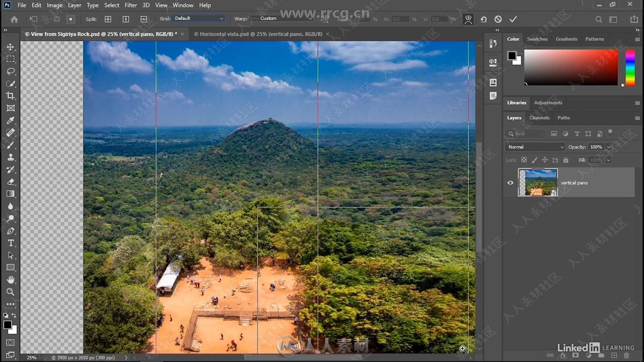
Task: Open the Kind layer filter dropdown
Action: coord(526,134)
